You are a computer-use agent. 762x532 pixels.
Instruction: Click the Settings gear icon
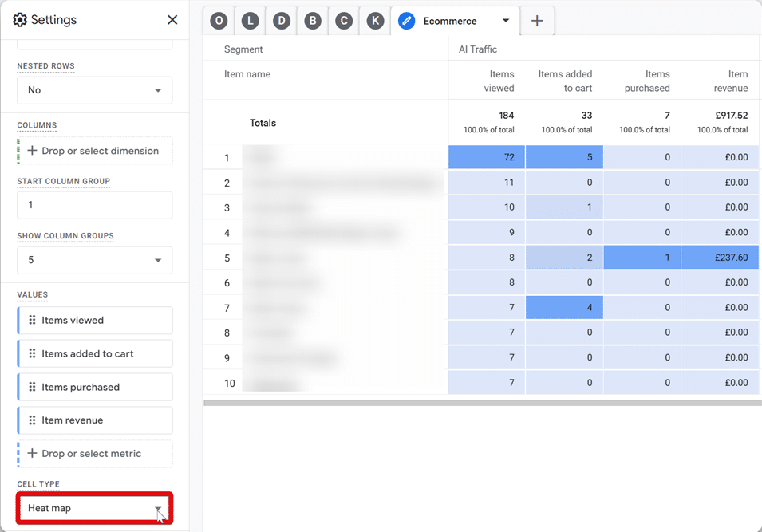(x=20, y=20)
